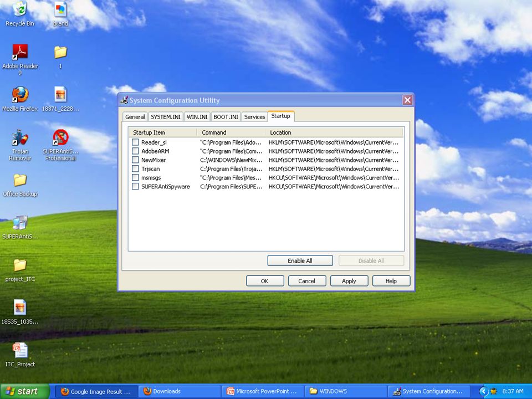
Task: Click the Help button
Action: click(391, 281)
